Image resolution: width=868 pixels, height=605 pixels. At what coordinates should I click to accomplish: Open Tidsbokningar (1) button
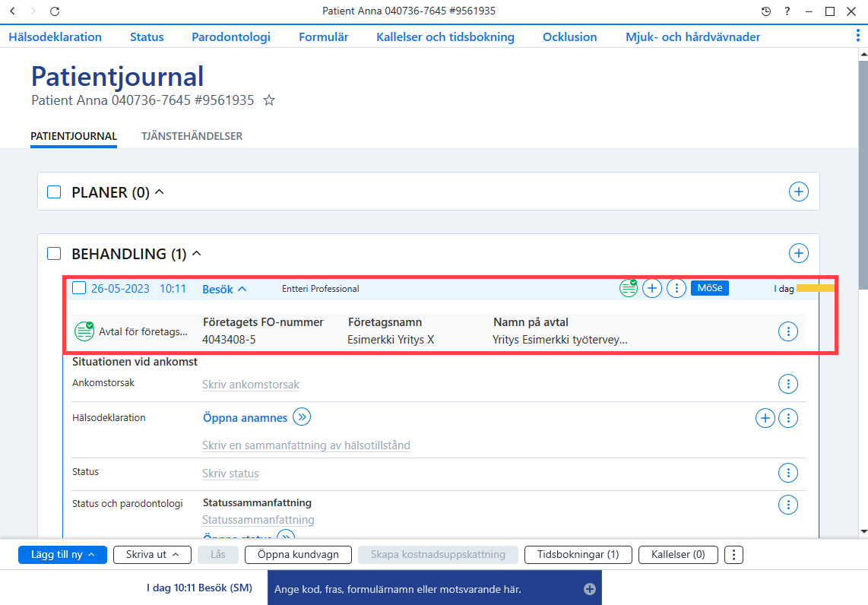pyautogui.click(x=578, y=555)
